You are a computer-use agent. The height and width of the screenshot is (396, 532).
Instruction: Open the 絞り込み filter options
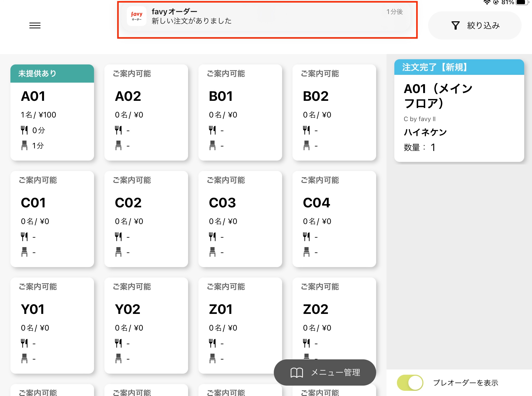pyautogui.click(x=483, y=25)
